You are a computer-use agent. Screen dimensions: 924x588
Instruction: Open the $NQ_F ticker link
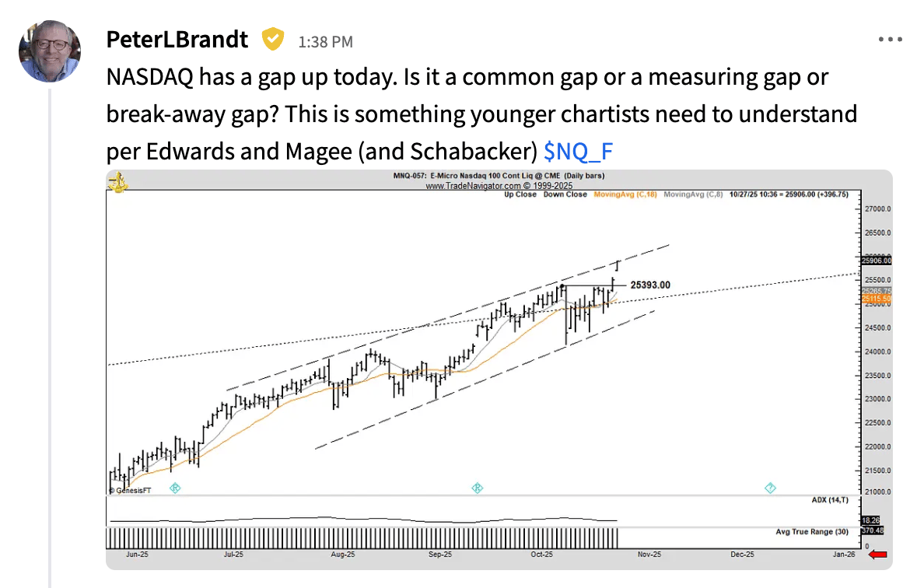(x=578, y=152)
